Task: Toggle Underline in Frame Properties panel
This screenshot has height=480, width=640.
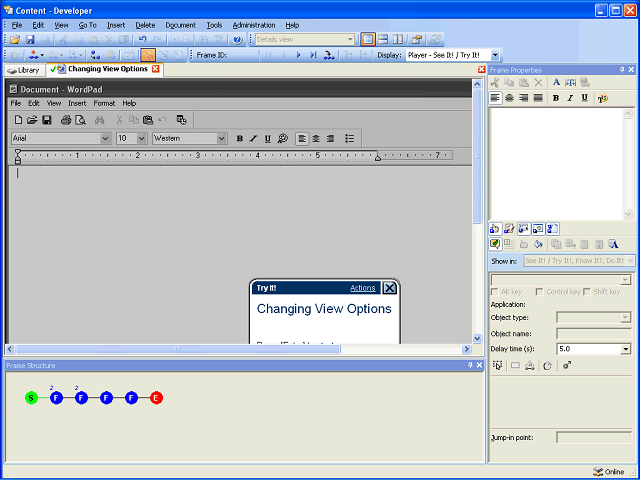Action: [584, 98]
